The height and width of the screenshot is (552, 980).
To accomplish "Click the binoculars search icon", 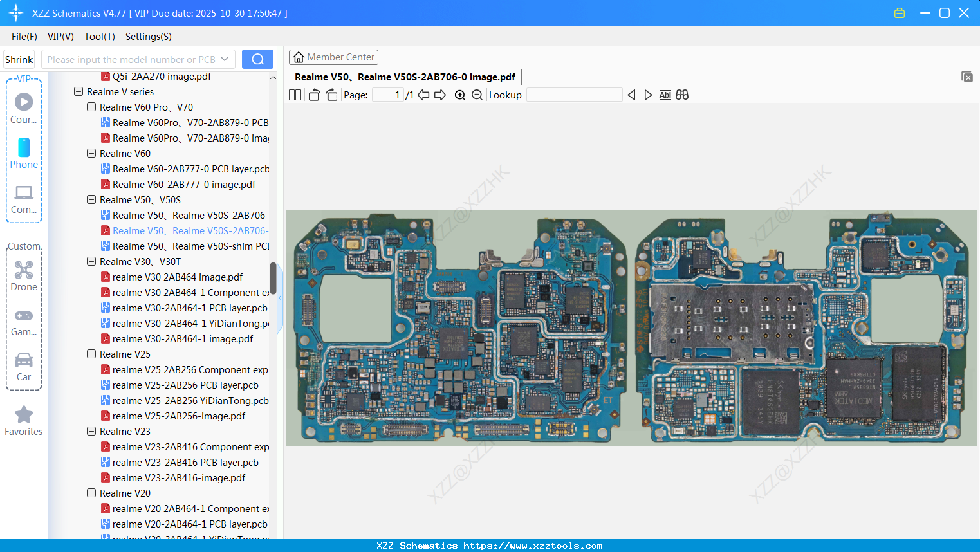I will [x=682, y=95].
